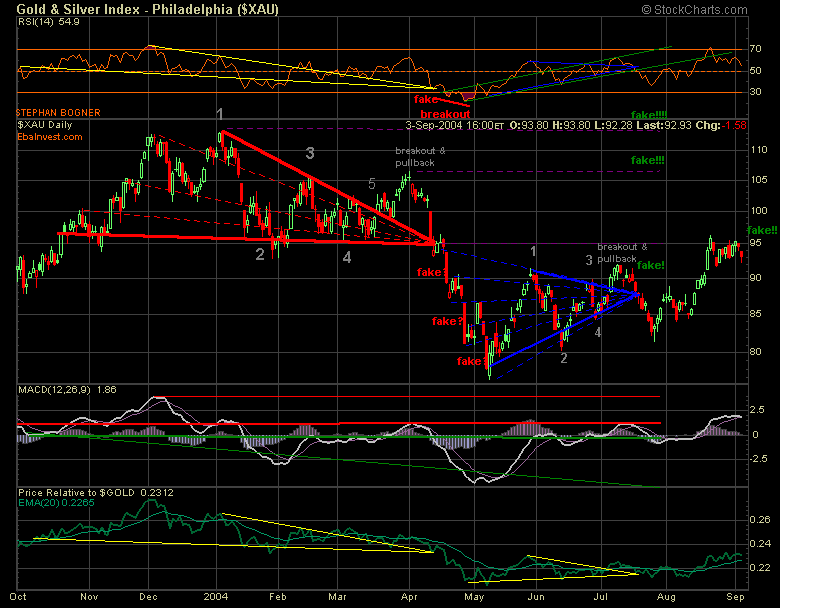
Task: Click the '100' price axis value
Action: coord(759,211)
